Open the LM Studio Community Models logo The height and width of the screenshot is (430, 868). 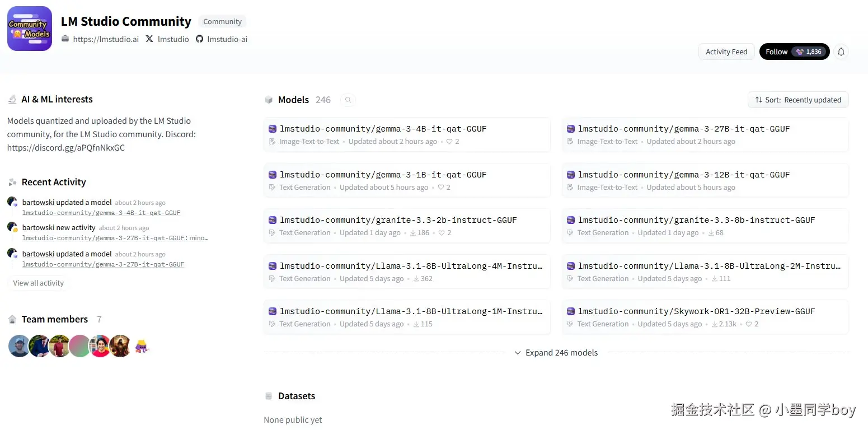[30, 29]
